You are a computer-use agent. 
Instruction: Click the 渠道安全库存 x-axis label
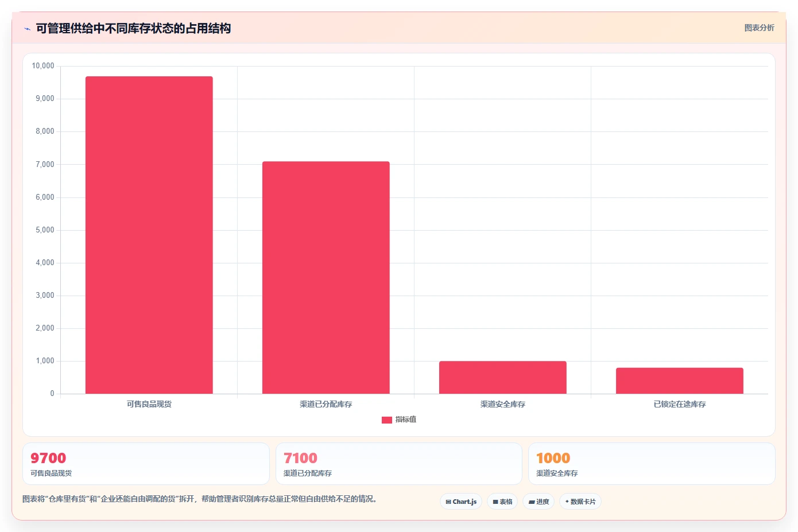[x=503, y=404]
